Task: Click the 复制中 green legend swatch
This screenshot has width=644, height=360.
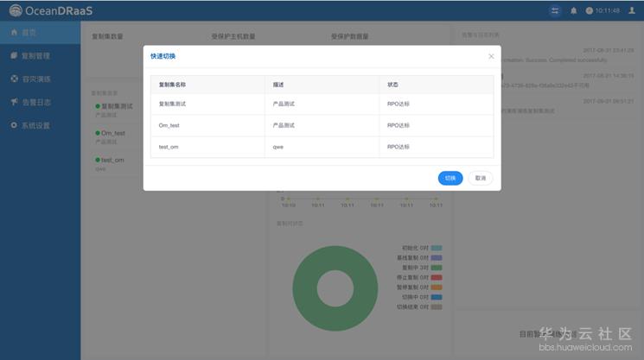Action: [x=437, y=268]
